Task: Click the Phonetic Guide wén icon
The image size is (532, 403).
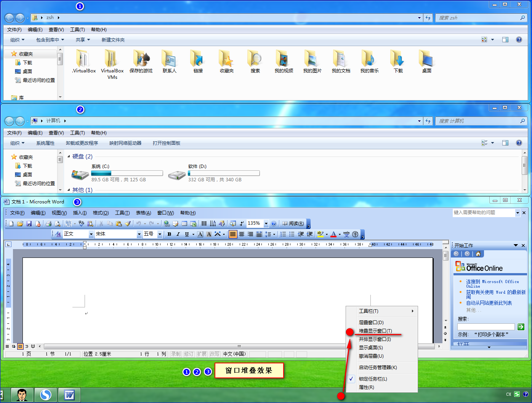Action: (x=346, y=234)
